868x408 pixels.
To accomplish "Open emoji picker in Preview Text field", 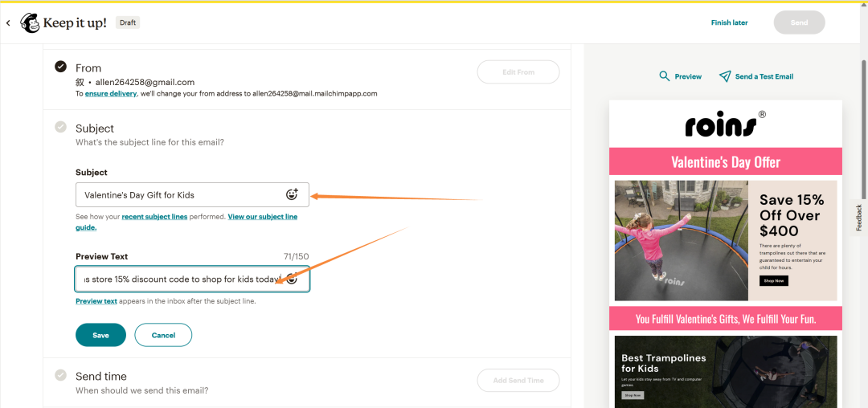I will click(x=292, y=279).
